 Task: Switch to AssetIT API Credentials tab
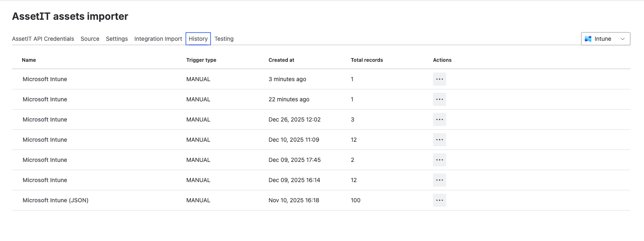[x=43, y=39]
